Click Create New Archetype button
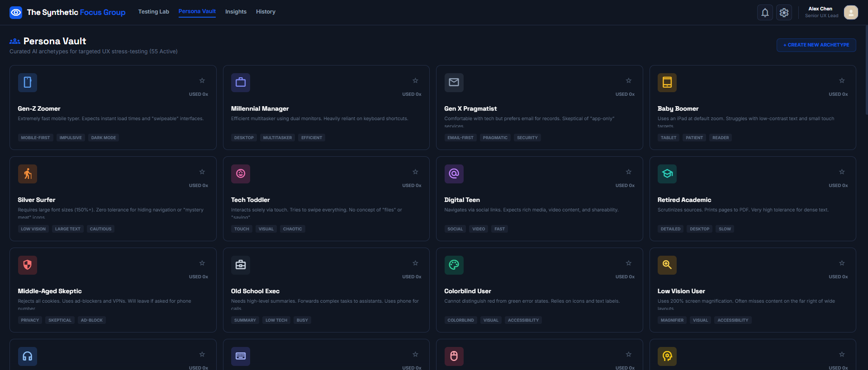 tap(816, 45)
